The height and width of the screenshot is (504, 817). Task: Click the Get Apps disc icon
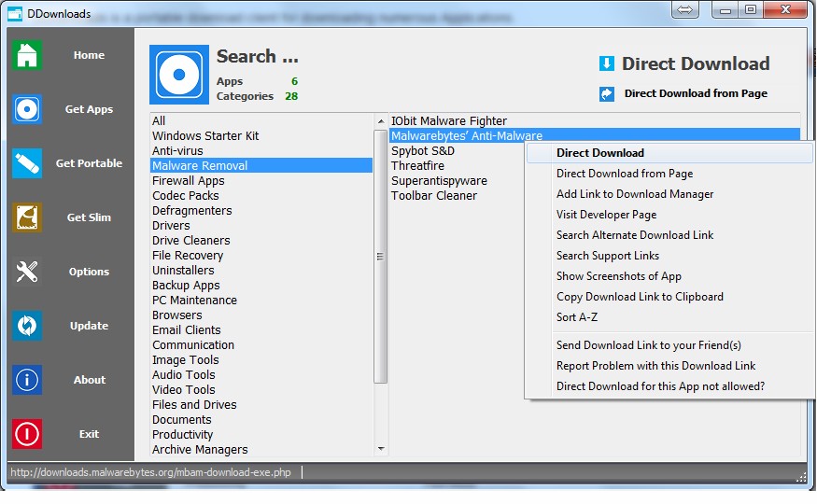point(26,109)
